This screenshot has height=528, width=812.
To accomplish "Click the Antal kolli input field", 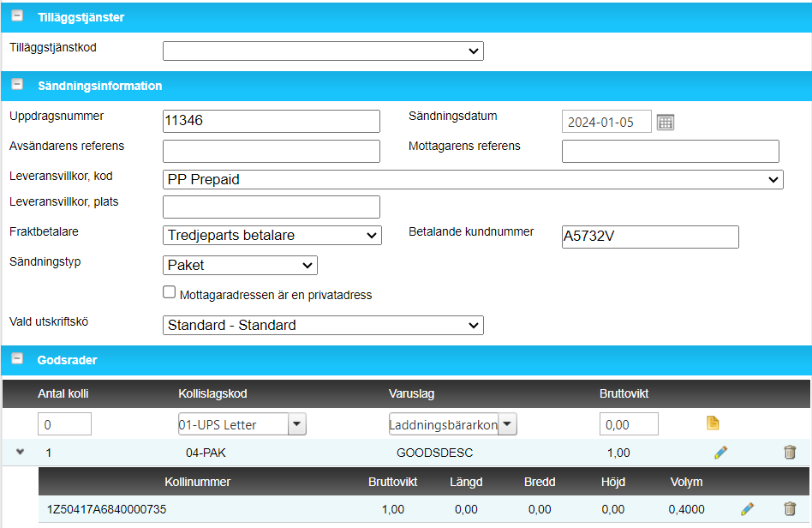I will [x=64, y=423].
